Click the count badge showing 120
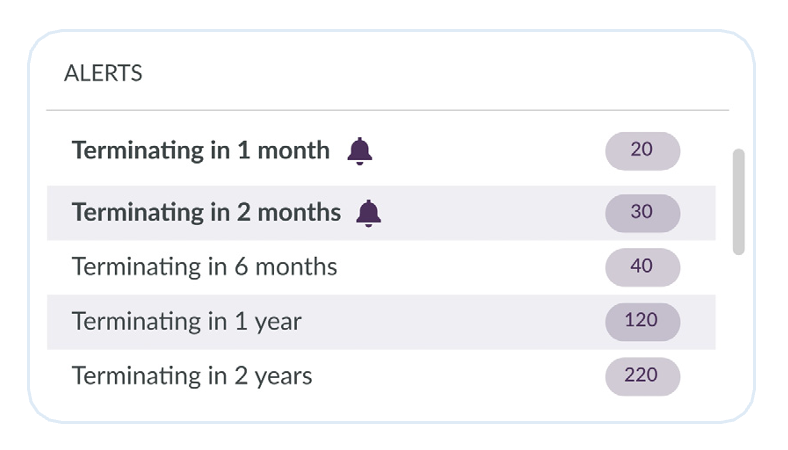This screenshot has width=788, height=450. point(642,322)
